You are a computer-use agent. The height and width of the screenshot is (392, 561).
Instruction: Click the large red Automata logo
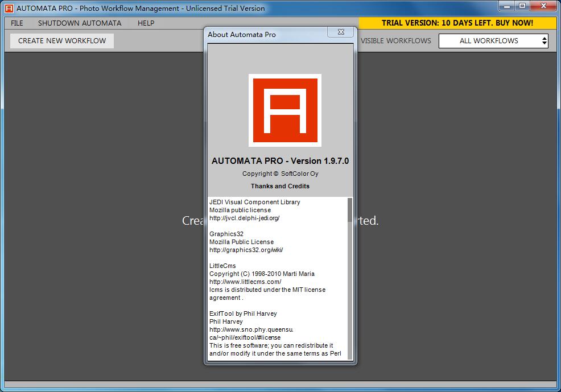[284, 110]
